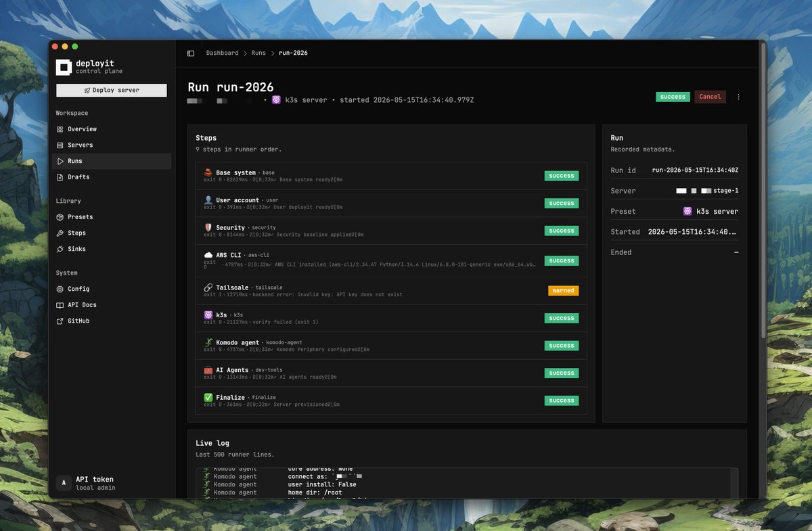Toggle the sidebar panel icon
Viewport: 812px width, 531px height.
click(191, 53)
